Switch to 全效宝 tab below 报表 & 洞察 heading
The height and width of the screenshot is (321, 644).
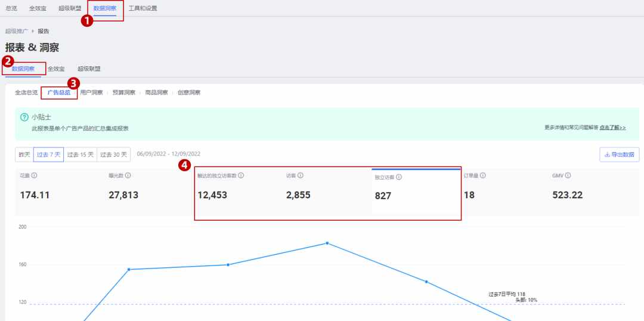coord(56,69)
